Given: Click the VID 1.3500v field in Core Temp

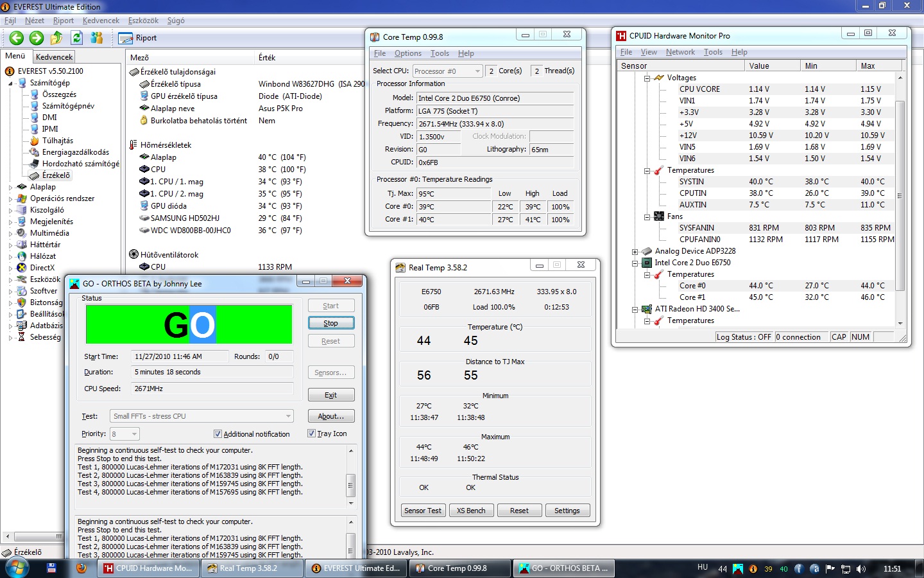Looking at the screenshot, I should pyautogui.click(x=440, y=137).
